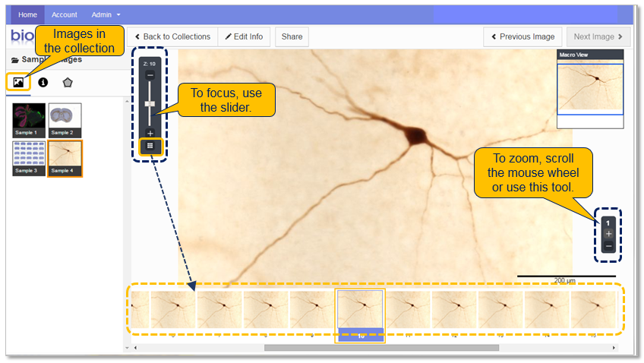Click the Edit Info button
The width and height of the screenshot is (644, 363).
point(244,36)
